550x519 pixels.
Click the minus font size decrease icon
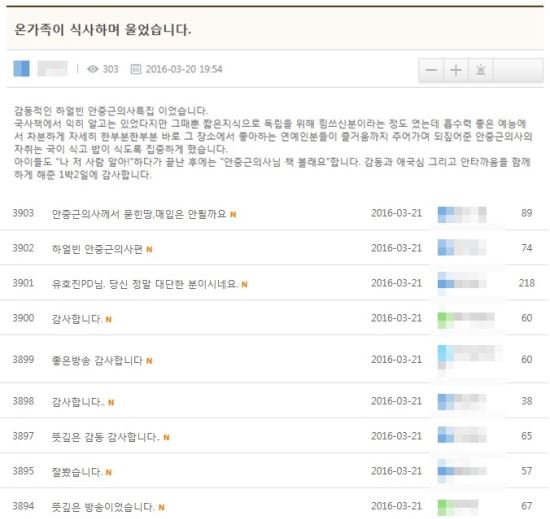click(x=431, y=70)
